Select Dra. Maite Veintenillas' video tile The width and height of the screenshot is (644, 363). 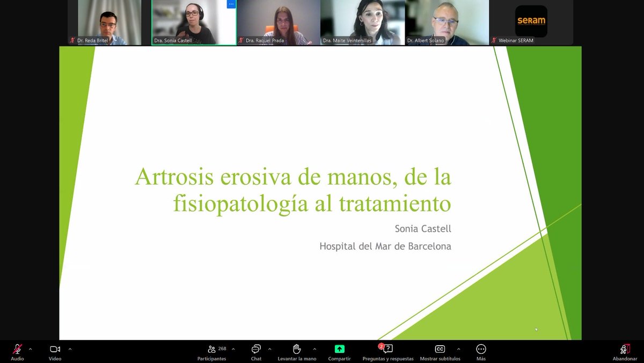[363, 22]
